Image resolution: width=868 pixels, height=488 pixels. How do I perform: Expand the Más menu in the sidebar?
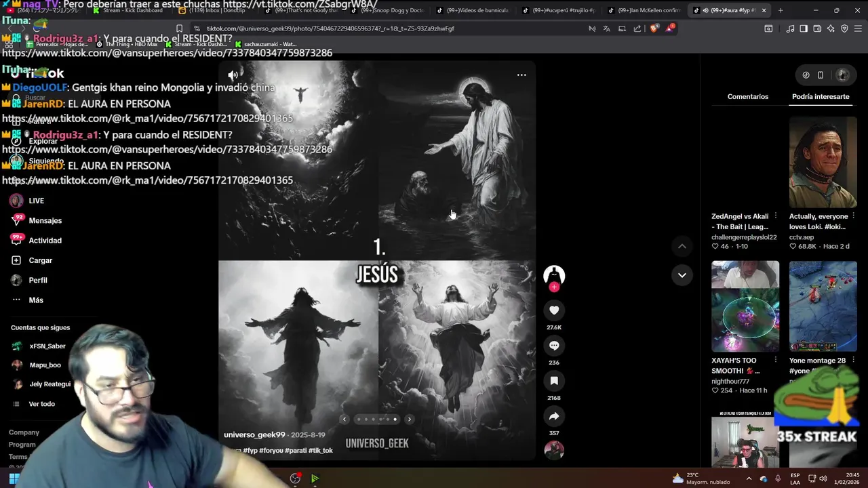coord(27,300)
